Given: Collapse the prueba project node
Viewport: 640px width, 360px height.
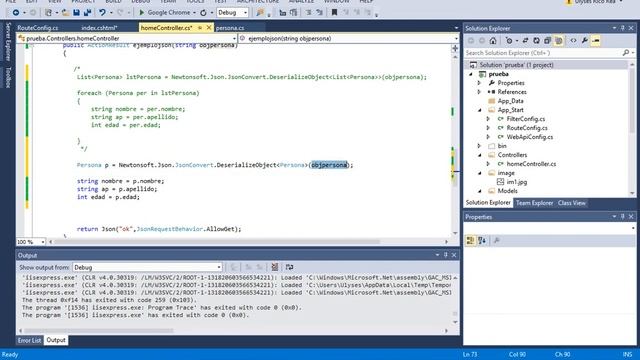Looking at the screenshot, I should click(471, 74).
